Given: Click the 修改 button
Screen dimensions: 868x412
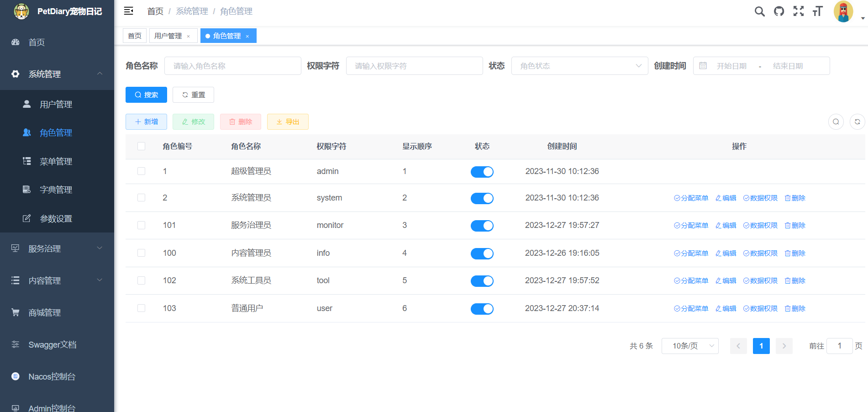Looking at the screenshot, I should (193, 121).
